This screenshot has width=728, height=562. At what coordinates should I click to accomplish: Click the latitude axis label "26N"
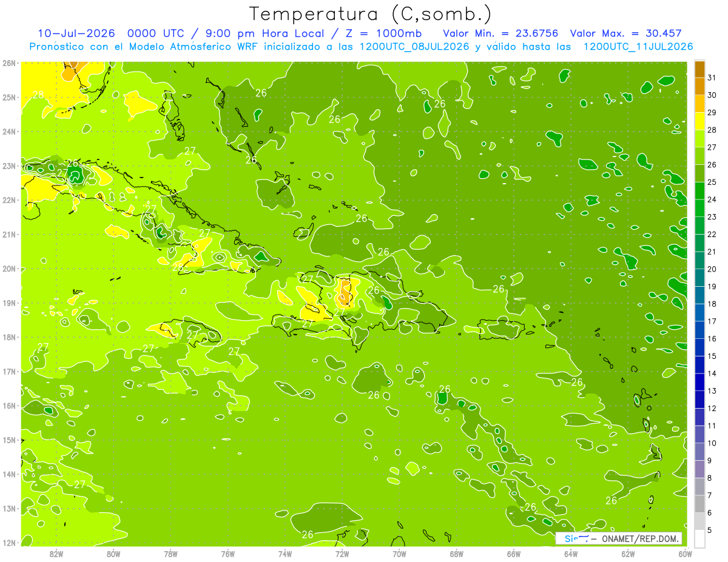pos(8,63)
